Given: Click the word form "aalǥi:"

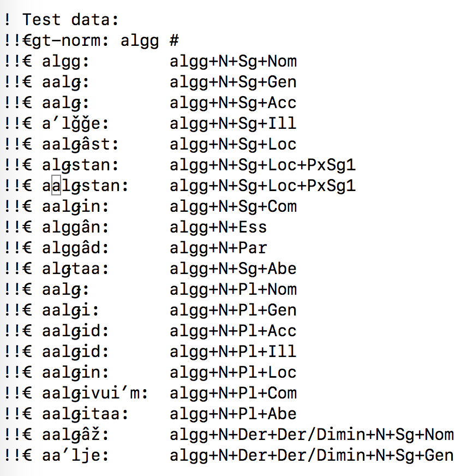Looking at the screenshot, I should pos(70,310).
